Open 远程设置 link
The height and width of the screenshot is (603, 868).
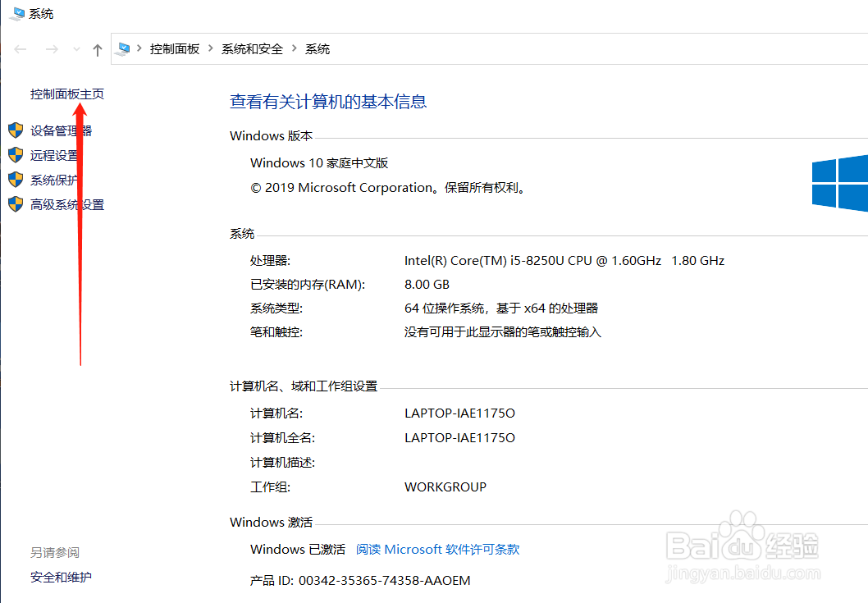[55, 156]
